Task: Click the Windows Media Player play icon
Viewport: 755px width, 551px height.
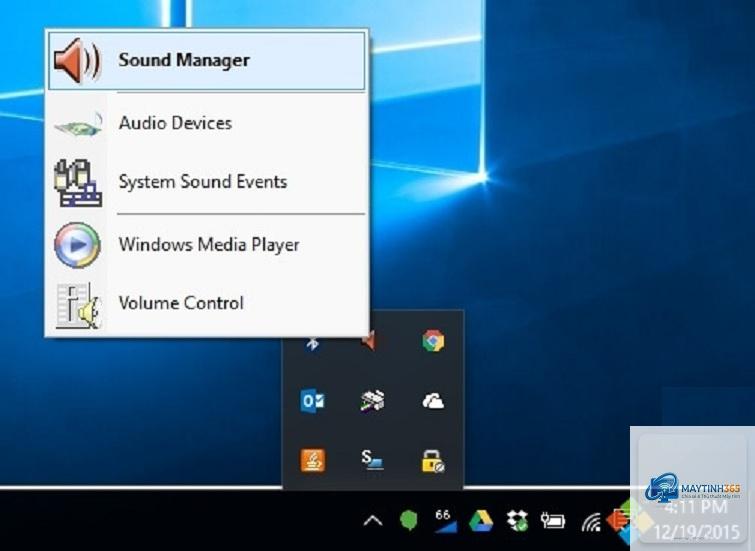Action: point(78,245)
